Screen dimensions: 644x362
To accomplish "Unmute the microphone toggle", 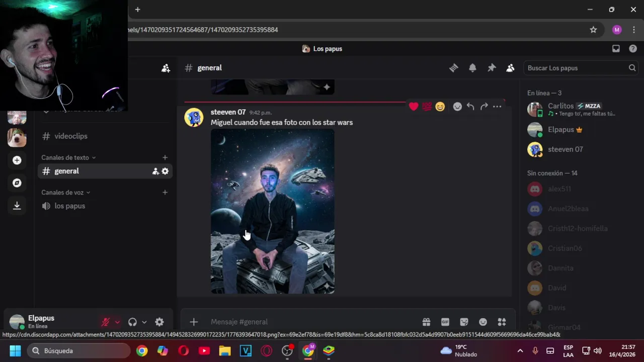I will 106,322.
